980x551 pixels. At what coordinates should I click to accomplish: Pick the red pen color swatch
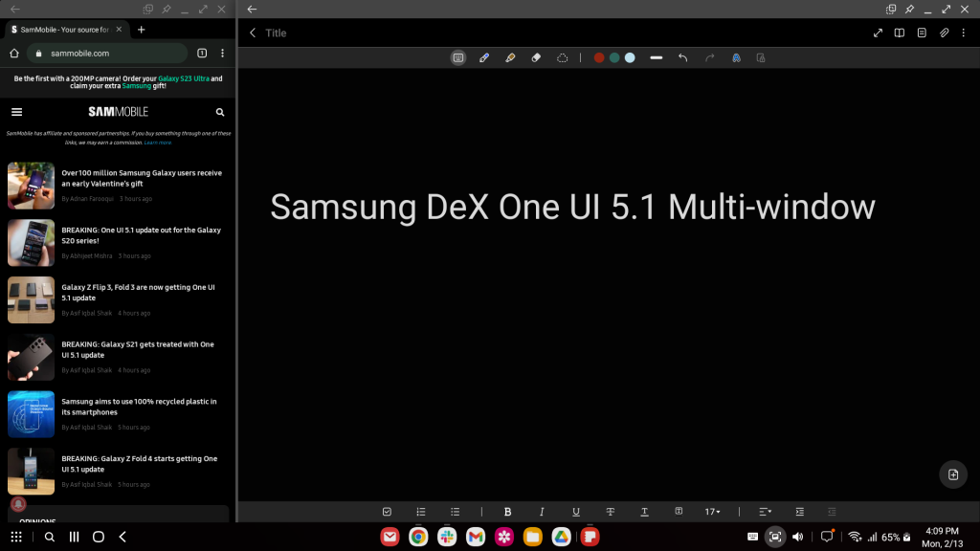(x=599, y=57)
